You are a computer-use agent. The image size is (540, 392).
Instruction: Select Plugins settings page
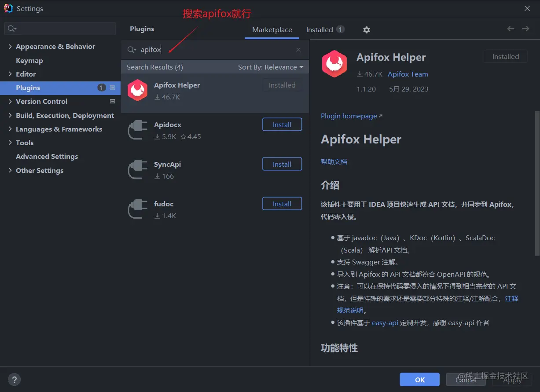(60, 88)
